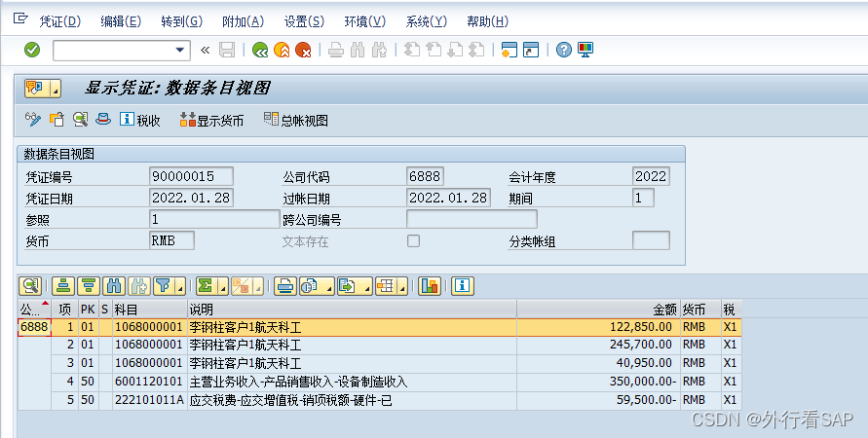The width and height of the screenshot is (868, 438).
Task: Click the Next Page icon
Action: pyautogui.click(x=455, y=51)
